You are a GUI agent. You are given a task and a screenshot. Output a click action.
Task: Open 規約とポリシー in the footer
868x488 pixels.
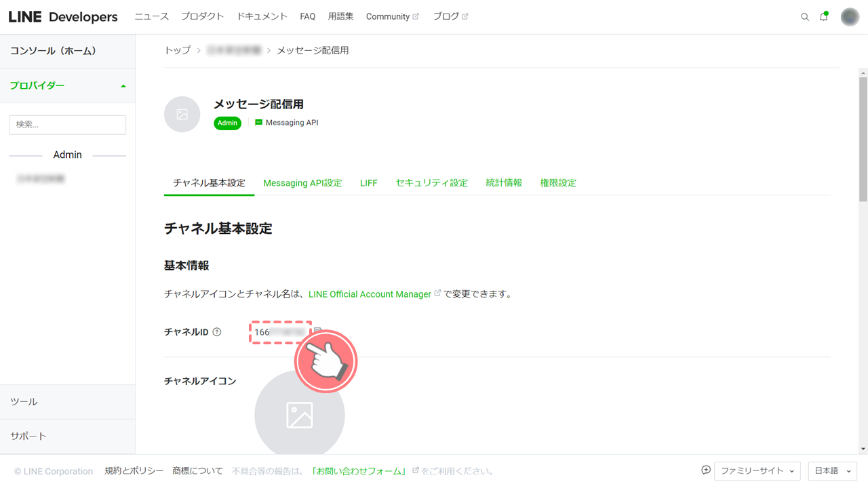tap(134, 471)
